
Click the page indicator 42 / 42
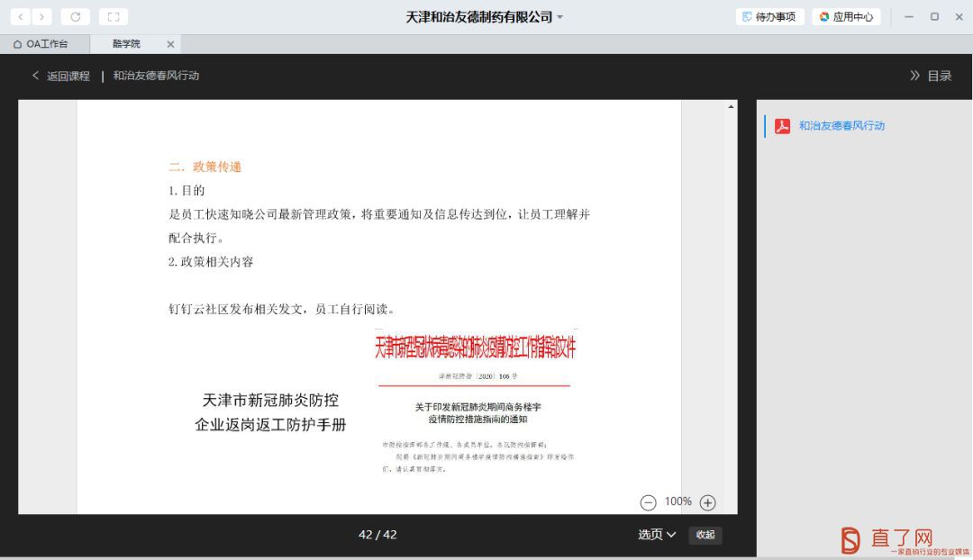[x=377, y=535]
